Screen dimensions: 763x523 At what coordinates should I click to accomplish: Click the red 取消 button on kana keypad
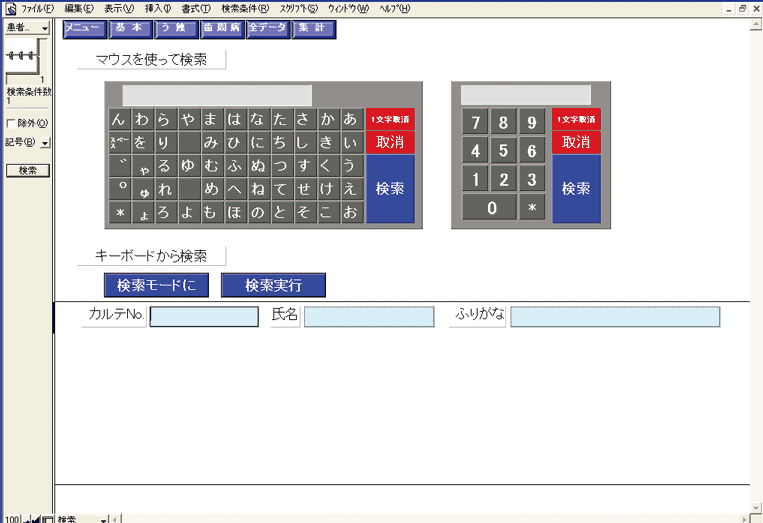pyautogui.click(x=389, y=141)
